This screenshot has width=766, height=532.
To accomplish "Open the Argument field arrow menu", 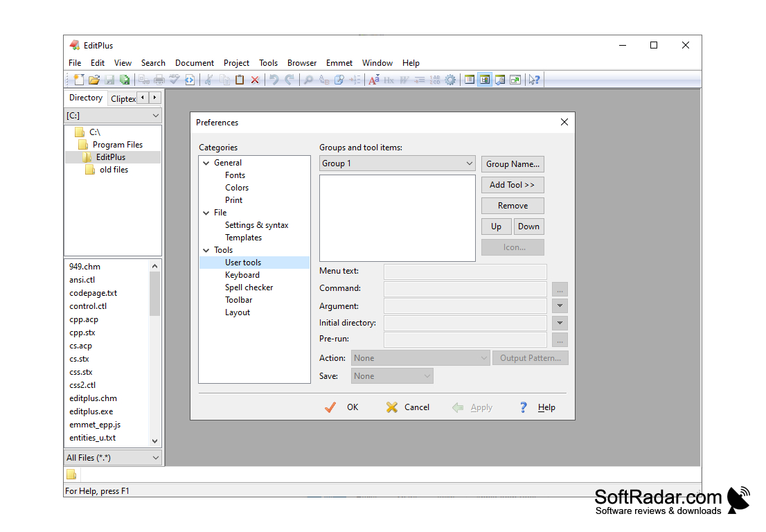I will [x=560, y=305].
